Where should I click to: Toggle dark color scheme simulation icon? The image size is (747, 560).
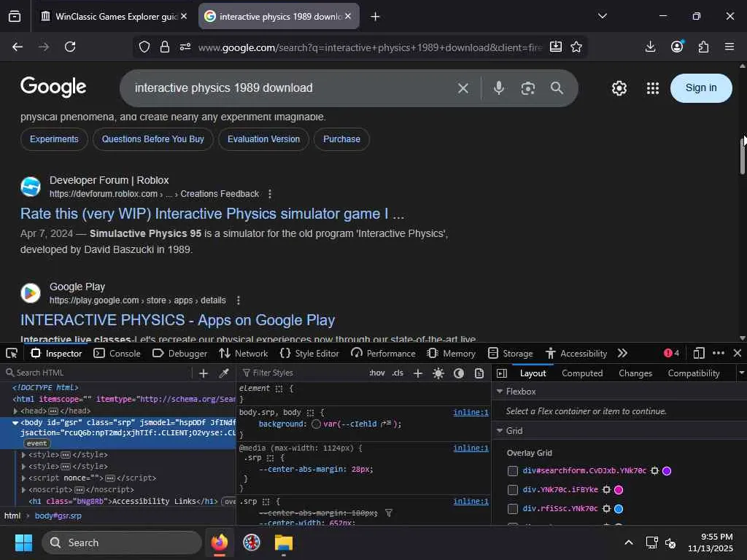[x=459, y=373]
